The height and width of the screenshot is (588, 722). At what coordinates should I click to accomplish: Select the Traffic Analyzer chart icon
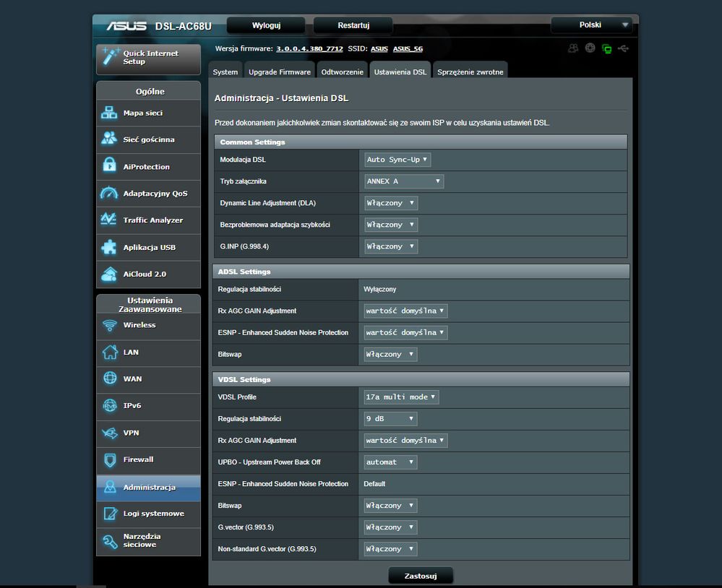109,220
